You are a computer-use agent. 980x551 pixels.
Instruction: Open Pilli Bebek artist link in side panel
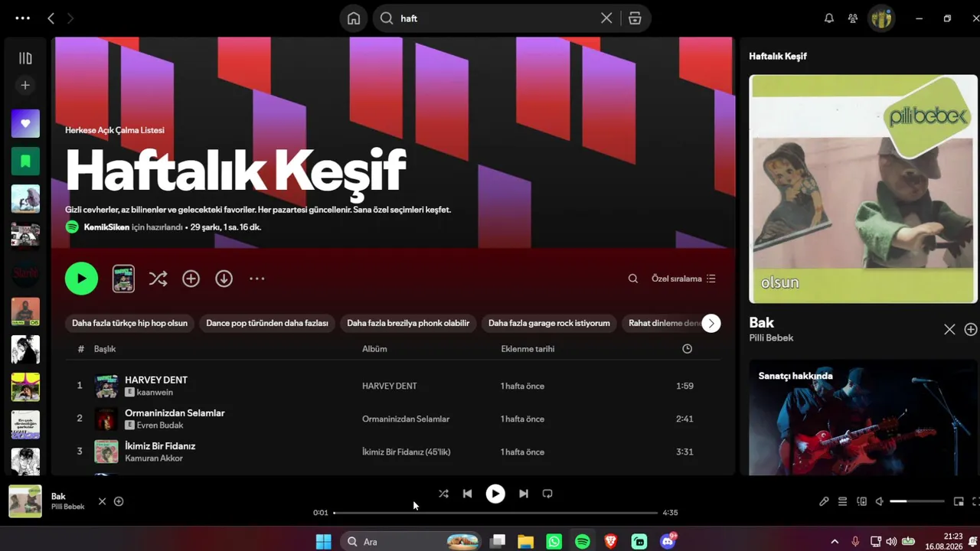pyautogui.click(x=771, y=337)
